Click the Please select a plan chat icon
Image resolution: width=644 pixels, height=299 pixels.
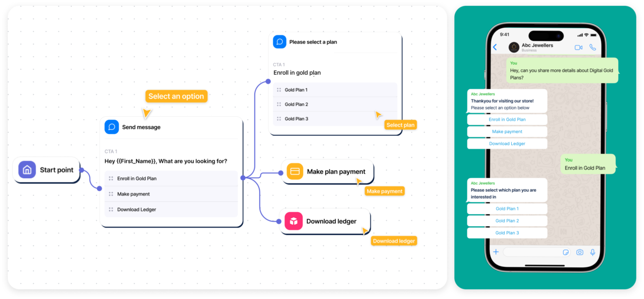click(x=279, y=42)
